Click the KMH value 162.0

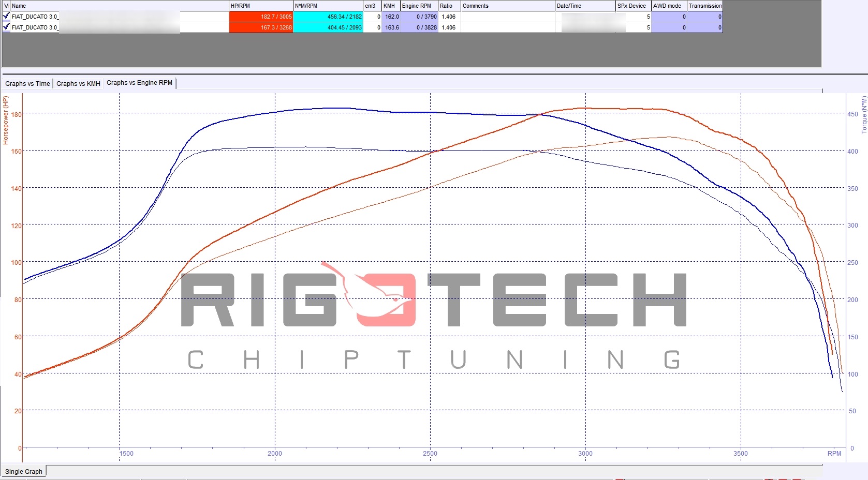click(391, 17)
